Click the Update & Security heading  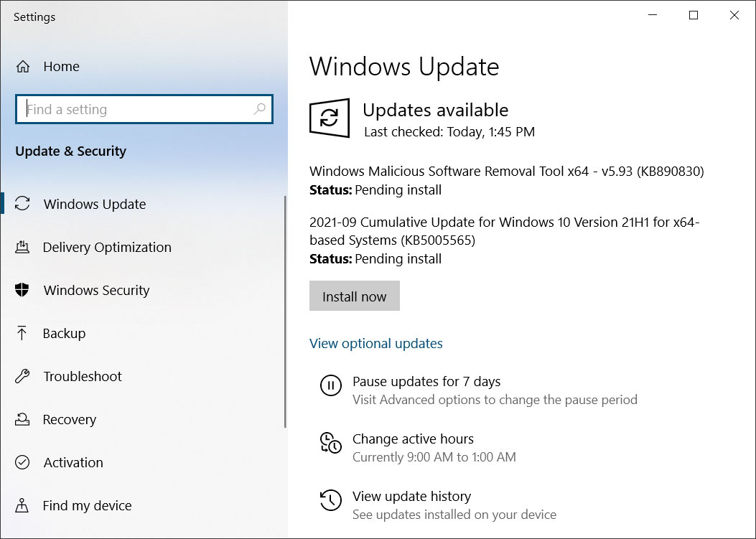(x=71, y=151)
